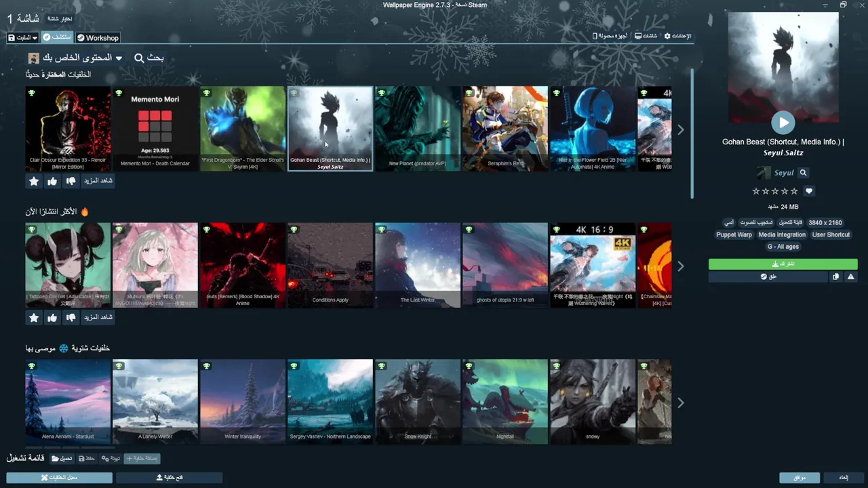The width and height of the screenshot is (868, 488).
Task: Click the Cancel (إلغاء) button
Action: coord(844,478)
